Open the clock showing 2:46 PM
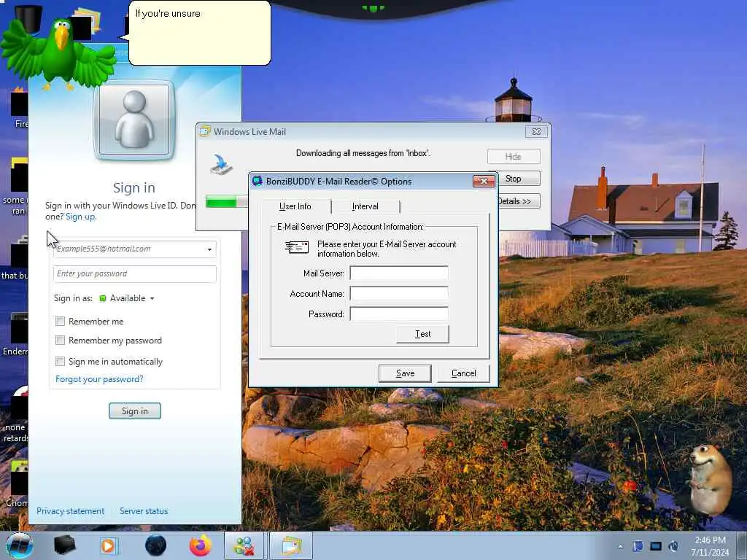The image size is (747, 560). tap(710, 546)
